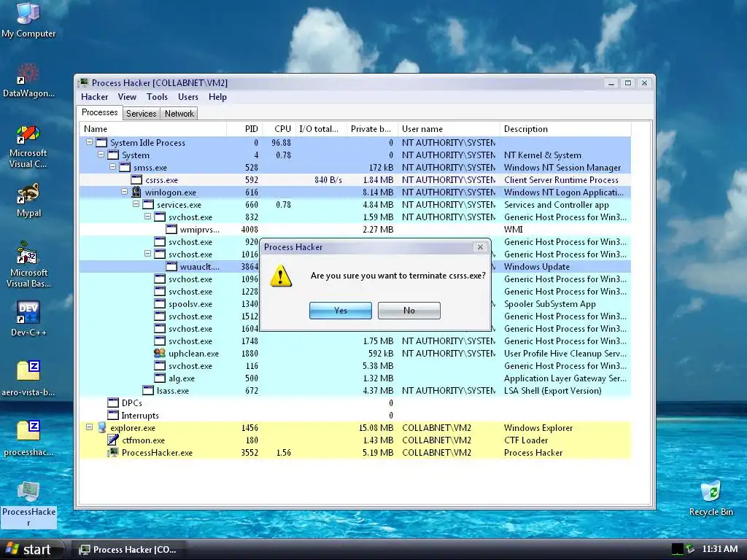
Task: Sort processes by Name column header
Action: 152,129
